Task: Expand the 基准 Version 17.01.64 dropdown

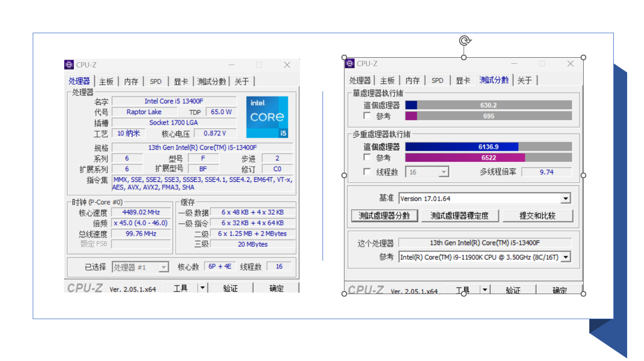Action: tap(565, 199)
